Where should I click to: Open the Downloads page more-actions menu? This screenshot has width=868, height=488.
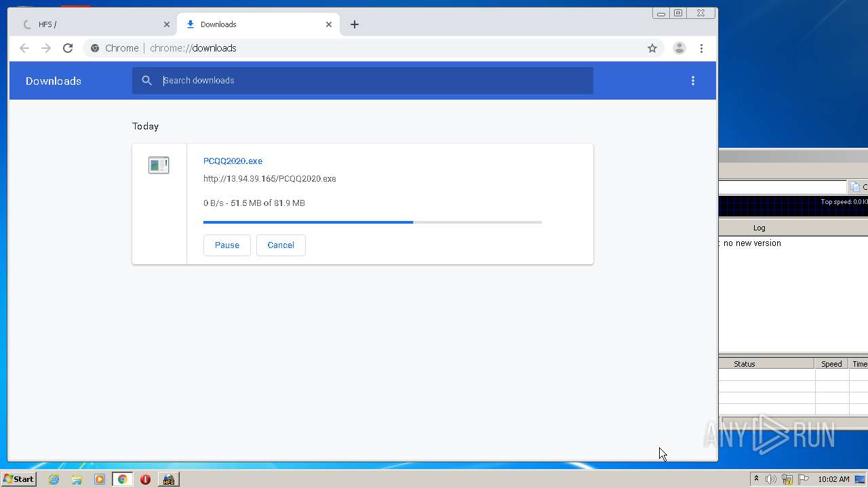[x=693, y=81]
